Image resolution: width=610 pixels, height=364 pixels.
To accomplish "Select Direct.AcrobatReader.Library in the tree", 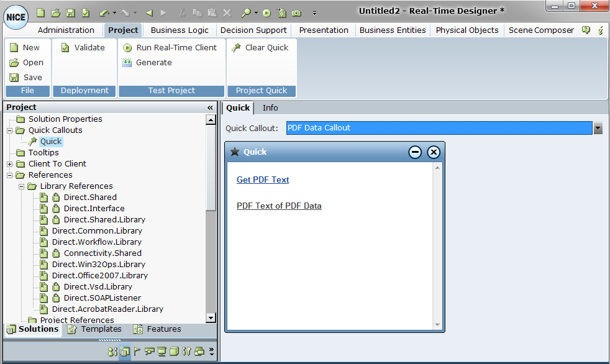I will pyautogui.click(x=107, y=309).
